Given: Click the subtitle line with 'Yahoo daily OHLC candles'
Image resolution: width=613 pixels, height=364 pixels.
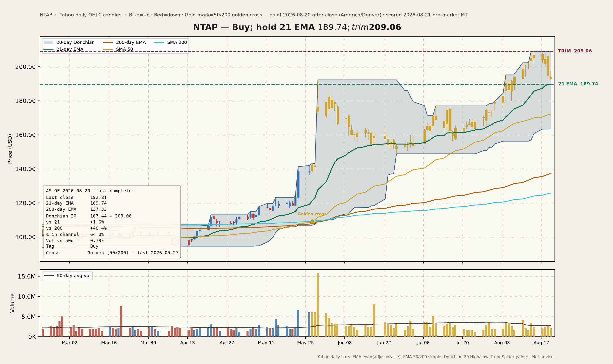Looking at the screenshot, I should 254,15.
